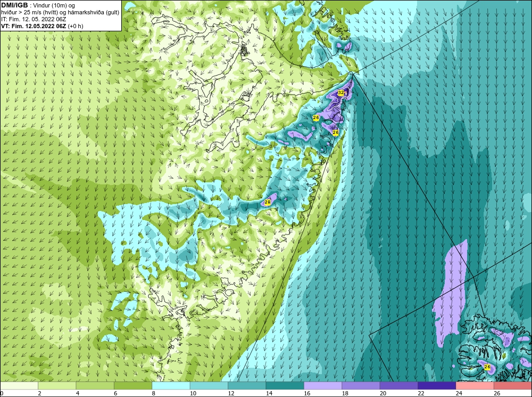Click the hviður gust description line

tap(61, 13)
